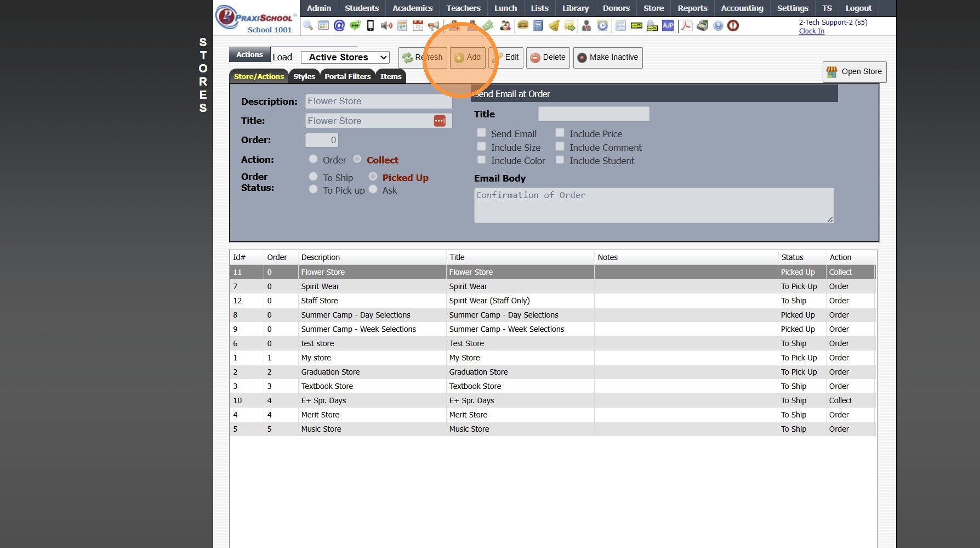Enable the Send Email checkbox
Viewport: 980px width, 548px height.
[x=481, y=133]
